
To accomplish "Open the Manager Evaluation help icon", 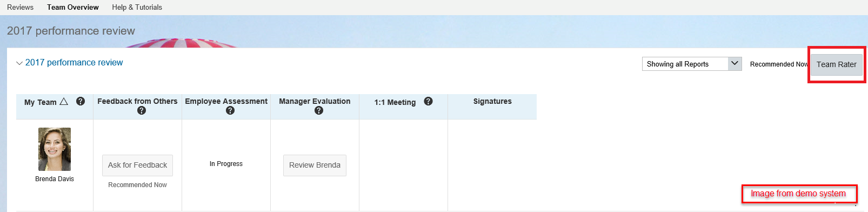I will [319, 110].
